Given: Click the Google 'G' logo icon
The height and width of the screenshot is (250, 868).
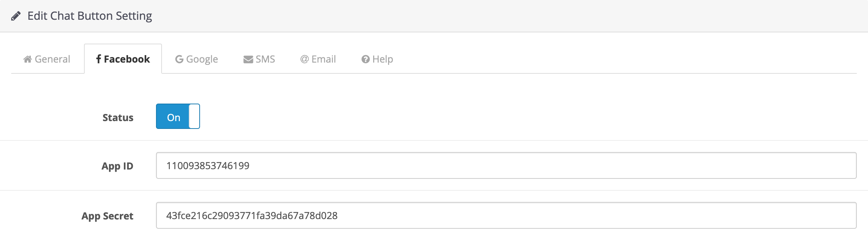Looking at the screenshot, I should click(179, 59).
